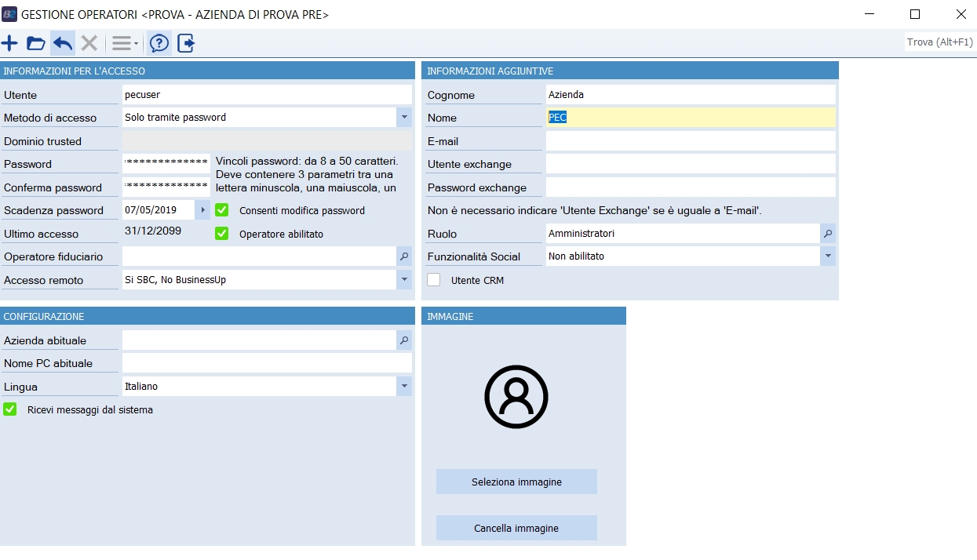Click the undo arrow icon in toolbar

(x=63, y=43)
